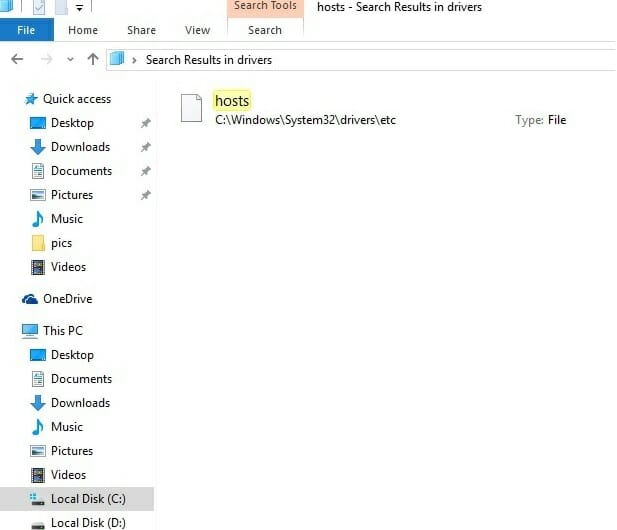
Task: Click the address bar location icon
Action: (x=117, y=59)
